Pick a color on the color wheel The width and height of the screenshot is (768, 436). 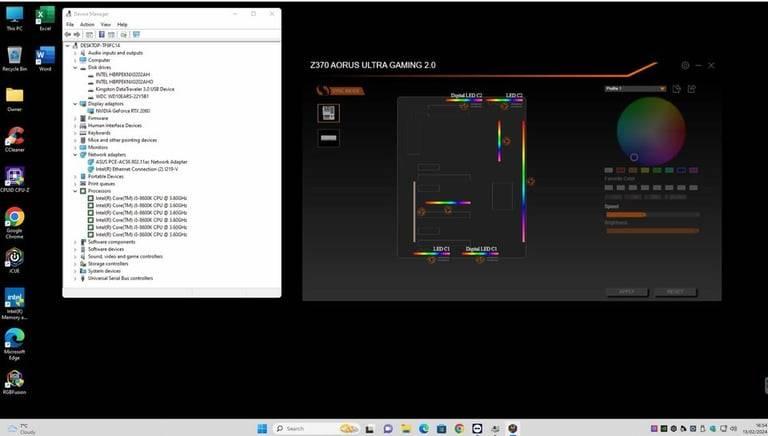tap(651, 131)
